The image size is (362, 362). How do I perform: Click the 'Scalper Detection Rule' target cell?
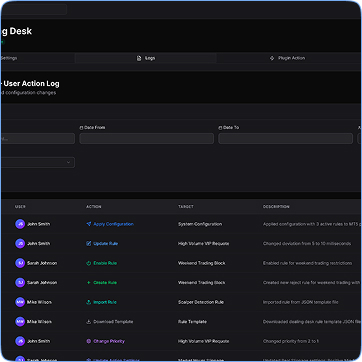tap(201, 302)
